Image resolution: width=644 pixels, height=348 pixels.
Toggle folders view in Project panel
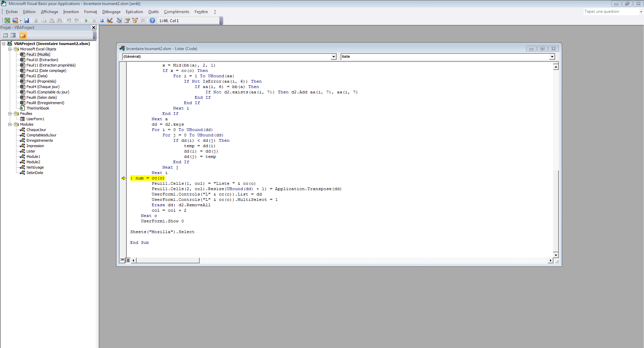(22, 35)
